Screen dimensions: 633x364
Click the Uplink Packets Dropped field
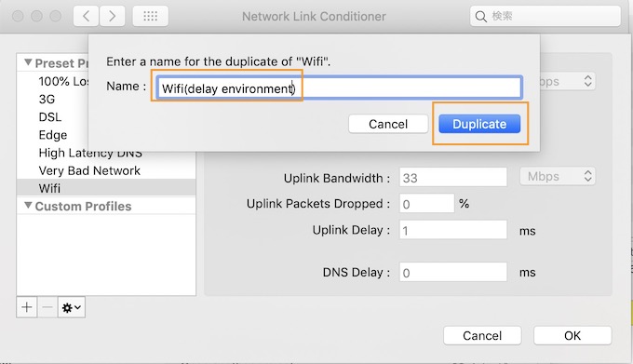426,203
